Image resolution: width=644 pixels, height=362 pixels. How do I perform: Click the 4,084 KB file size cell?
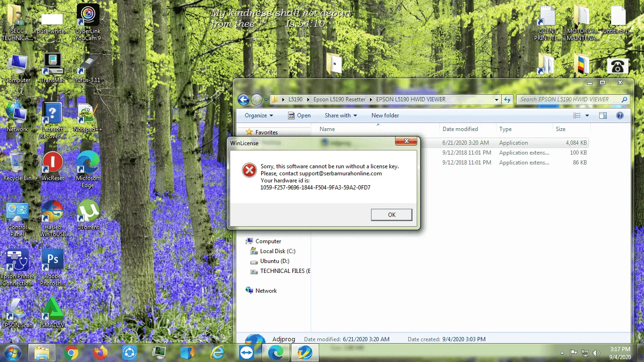(x=576, y=143)
